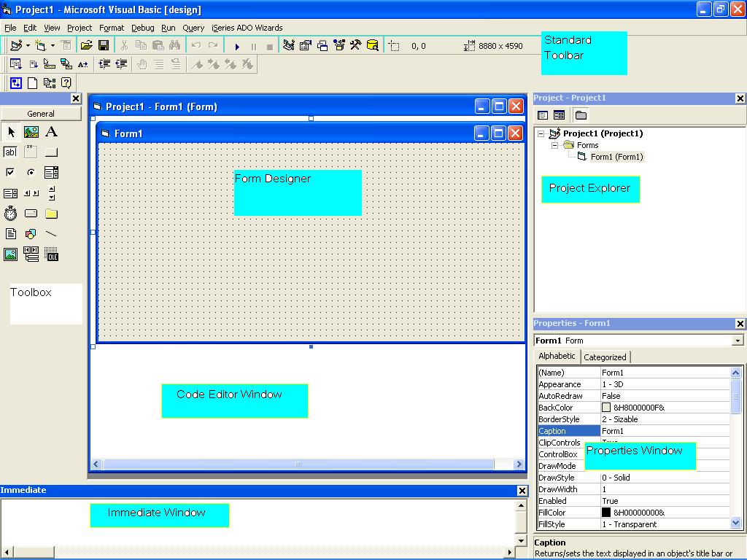Select the Shape control in the Toolbox
The height and width of the screenshot is (560, 747).
coord(31,234)
